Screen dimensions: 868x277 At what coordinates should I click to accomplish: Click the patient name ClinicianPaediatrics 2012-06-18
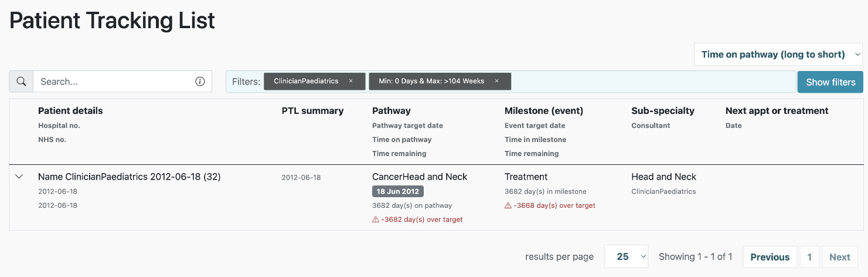click(129, 177)
